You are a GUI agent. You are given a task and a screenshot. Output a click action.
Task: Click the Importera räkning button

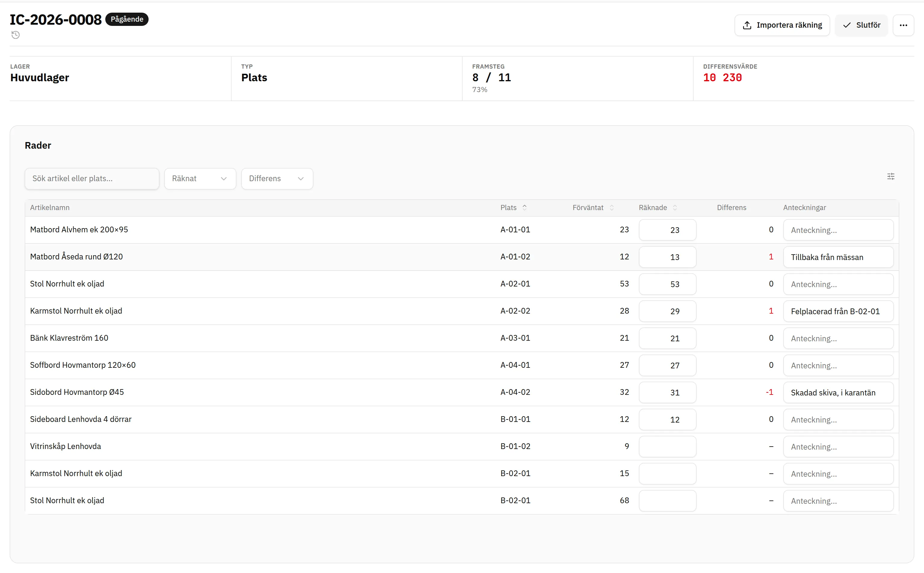[x=782, y=25]
